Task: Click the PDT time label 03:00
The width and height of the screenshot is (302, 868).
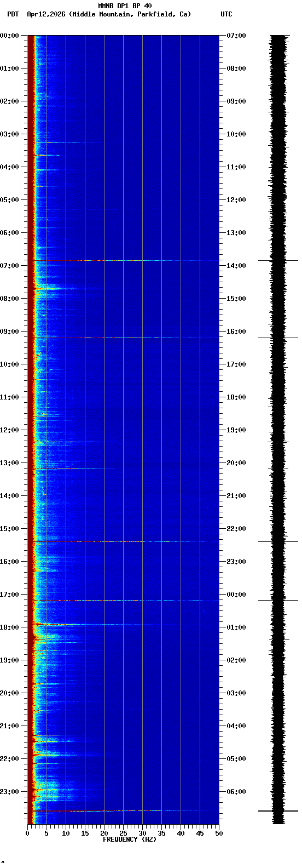Action: click(9, 134)
